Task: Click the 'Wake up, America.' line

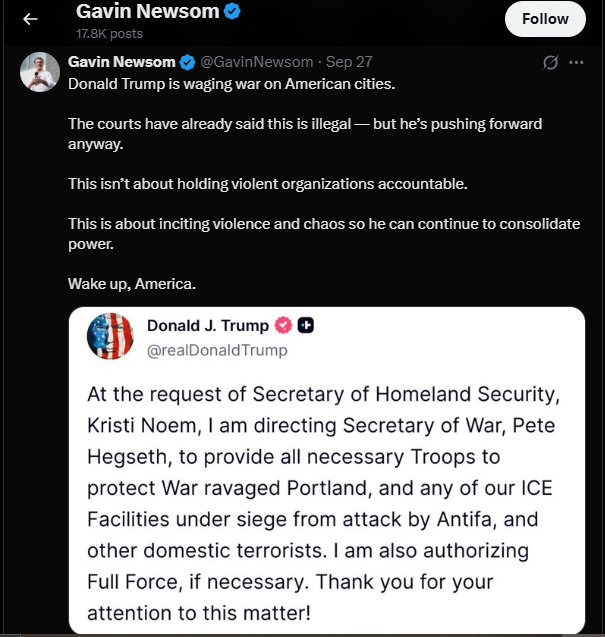Action: pyautogui.click(x=132, y=283)
